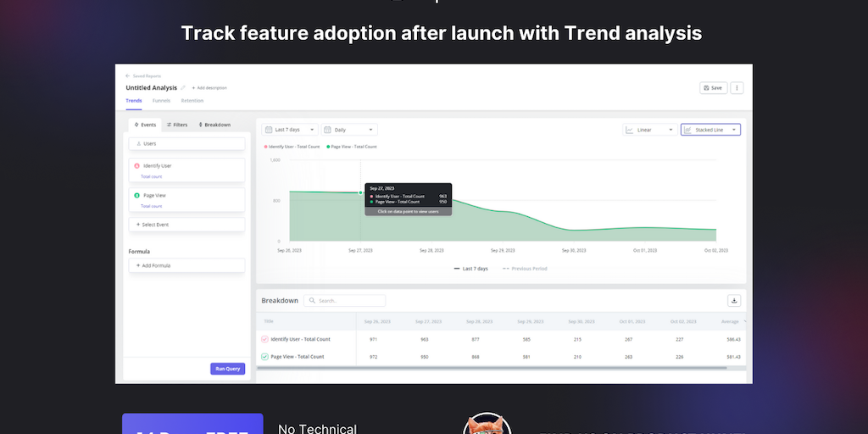The width and height of the screenshot is (868, 434).
Task: Click the Title column header
Action: pos(269,321)
